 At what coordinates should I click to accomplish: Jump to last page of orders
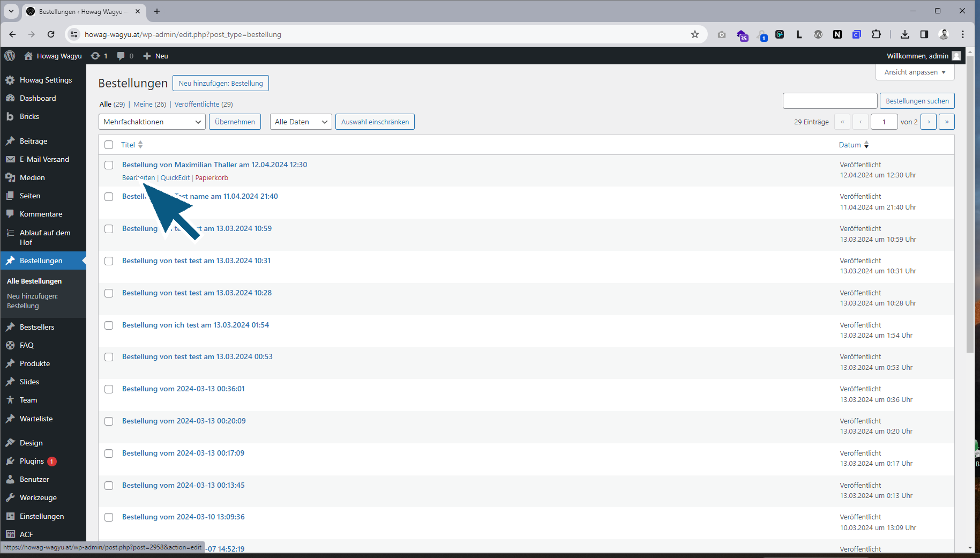point(947,122)
